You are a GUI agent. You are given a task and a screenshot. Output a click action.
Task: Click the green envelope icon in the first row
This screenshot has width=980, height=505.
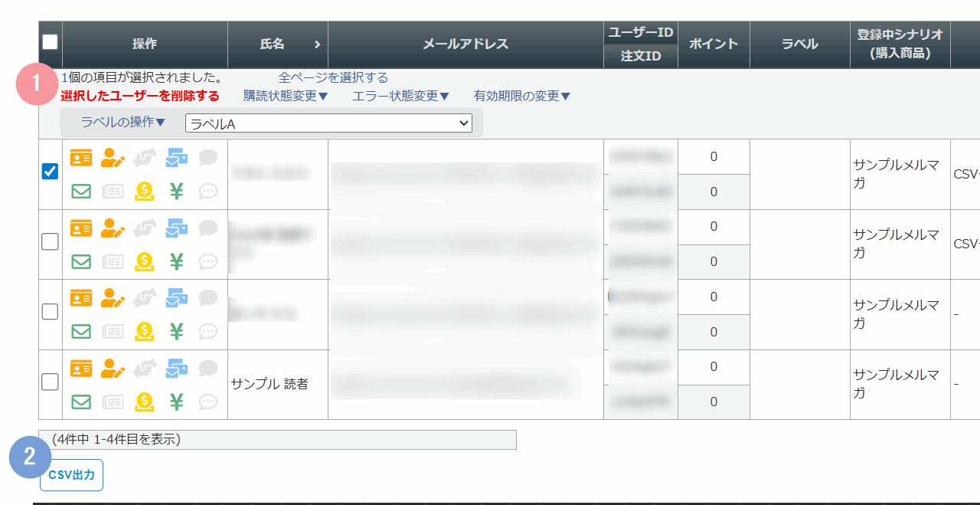(80, 191)
